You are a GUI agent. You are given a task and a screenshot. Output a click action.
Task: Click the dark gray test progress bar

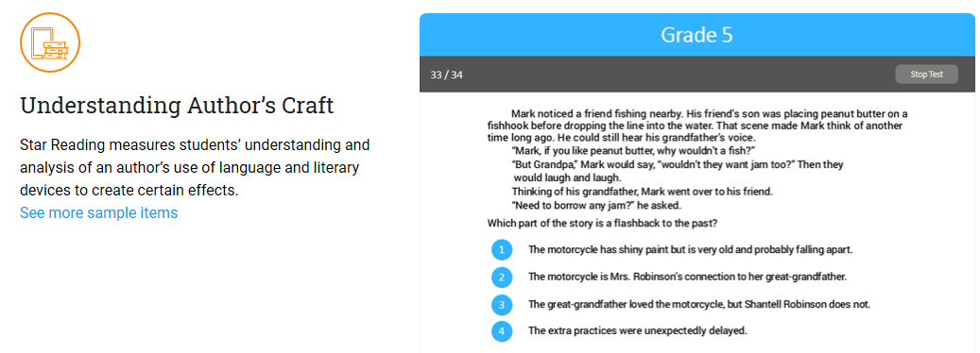click(x=696, y=75)
